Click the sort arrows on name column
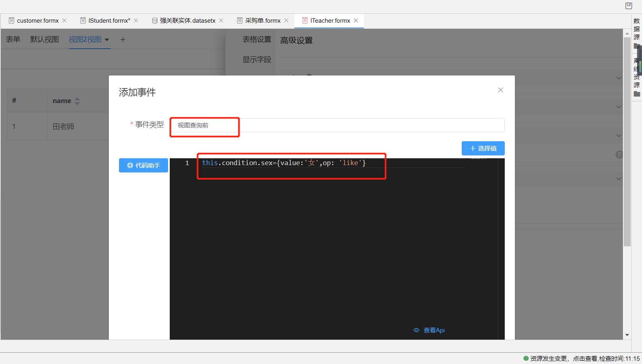642x364 pixels. click(x=77, y=101)
